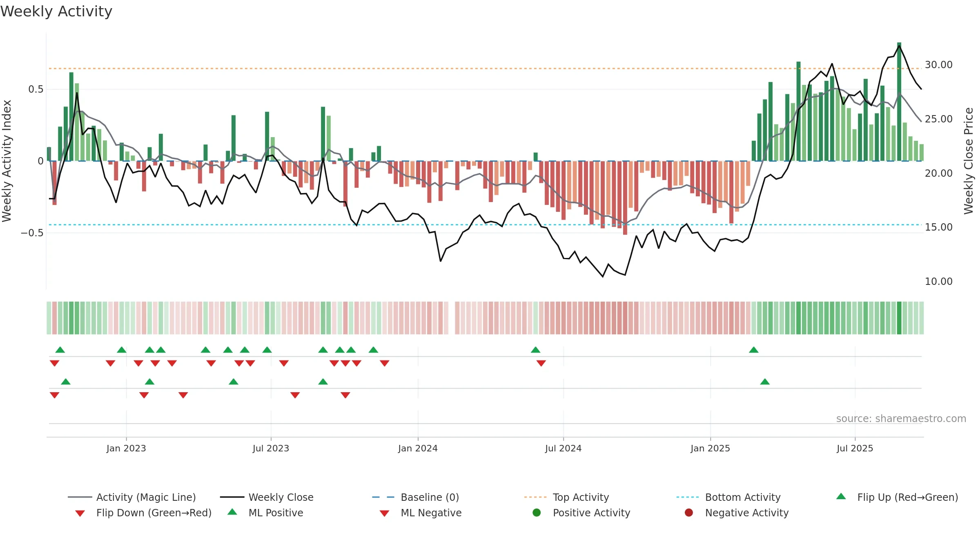Click the Negative Activity red circle icon
This screenshot has height=551, width=980.
click(x=689, y=512)
